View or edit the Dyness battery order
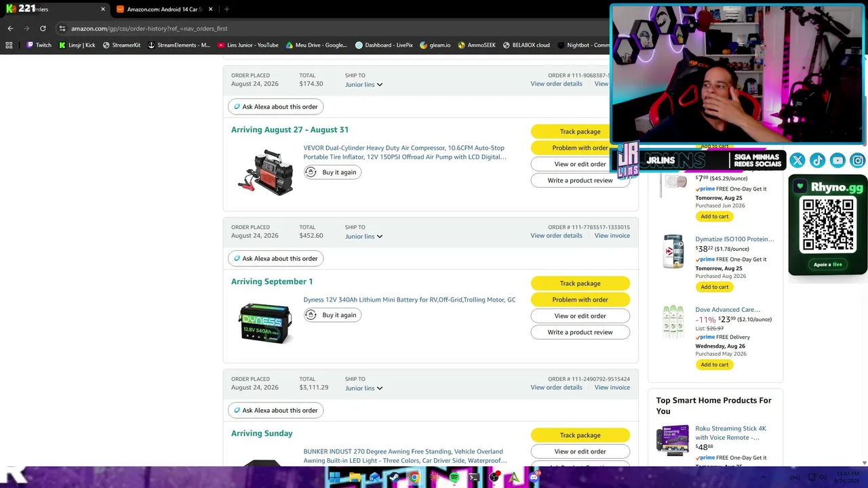Screen dimensions: 868x488 (580, 316)
